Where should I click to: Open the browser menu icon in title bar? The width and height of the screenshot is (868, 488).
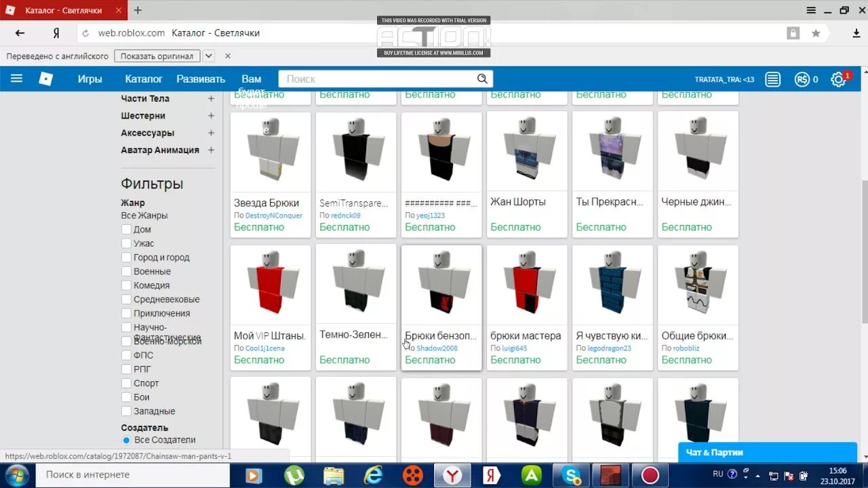(x=811, y=10)
